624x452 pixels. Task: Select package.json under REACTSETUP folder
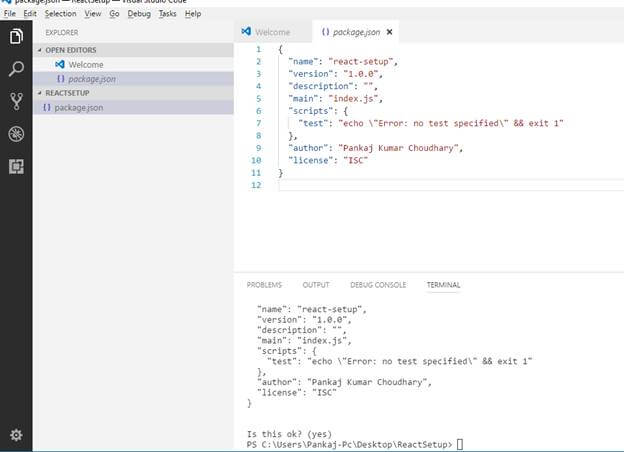pos(78,107)
